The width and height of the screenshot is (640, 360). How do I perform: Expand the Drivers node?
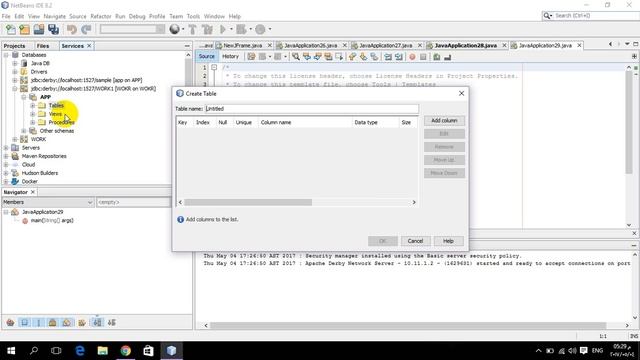tap(15, 72)
